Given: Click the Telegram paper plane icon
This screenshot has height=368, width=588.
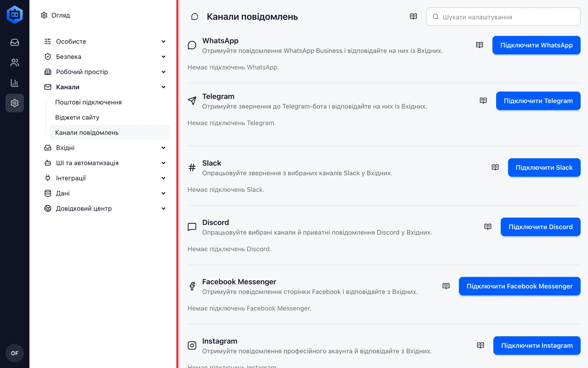Looking at the screenshot, I should click(x=192, y=101).
